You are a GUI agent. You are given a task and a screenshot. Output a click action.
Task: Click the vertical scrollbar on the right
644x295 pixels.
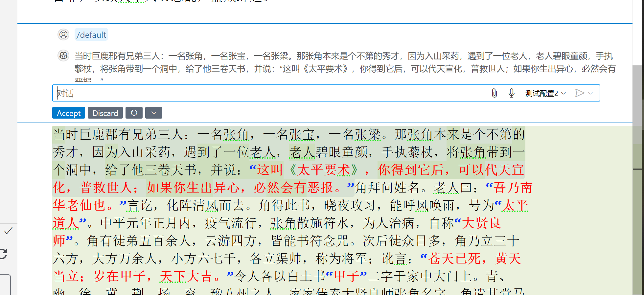[638, 105]
